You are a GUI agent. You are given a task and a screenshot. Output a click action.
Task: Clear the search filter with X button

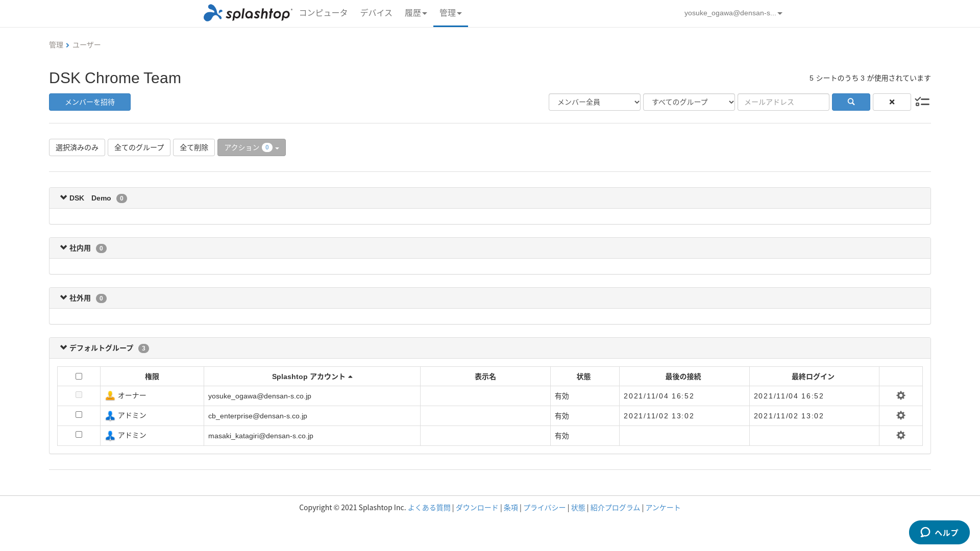pyautogui.click(x=892, y=102)
